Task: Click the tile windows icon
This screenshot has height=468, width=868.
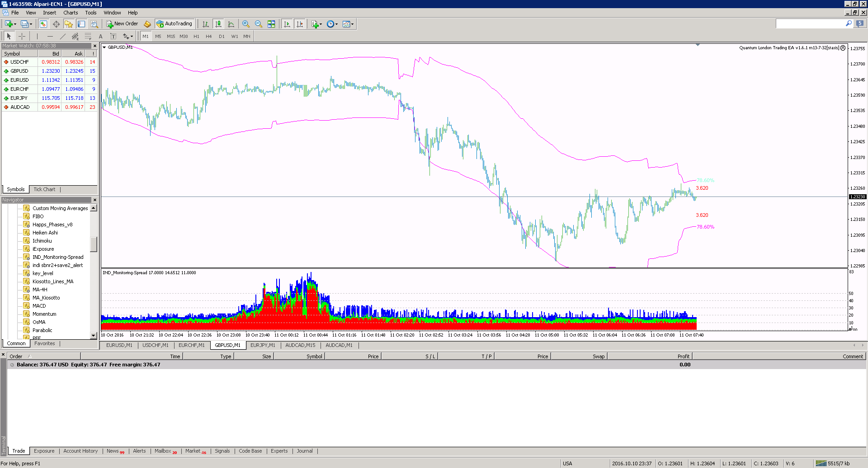Action: click(x=271, y=24)
